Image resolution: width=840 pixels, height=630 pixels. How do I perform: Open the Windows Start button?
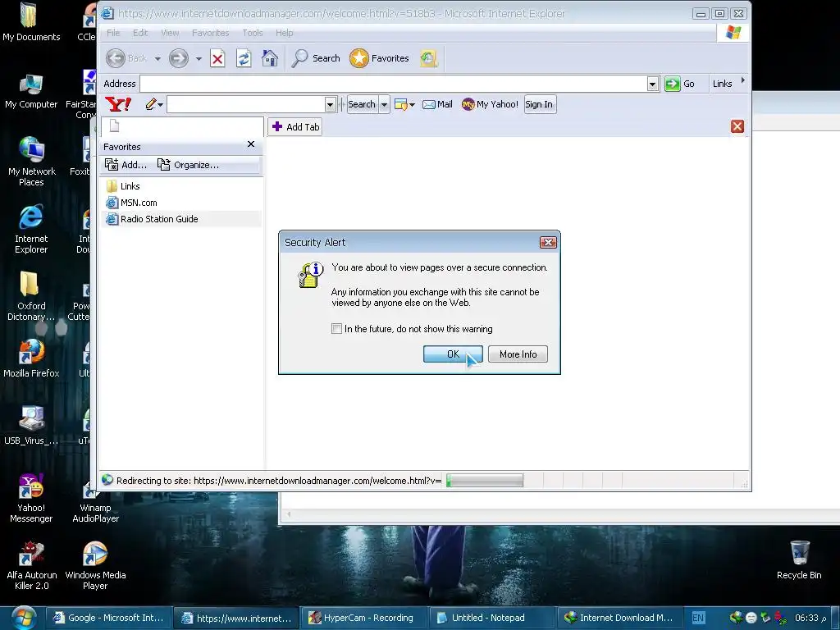coord(22,618)
